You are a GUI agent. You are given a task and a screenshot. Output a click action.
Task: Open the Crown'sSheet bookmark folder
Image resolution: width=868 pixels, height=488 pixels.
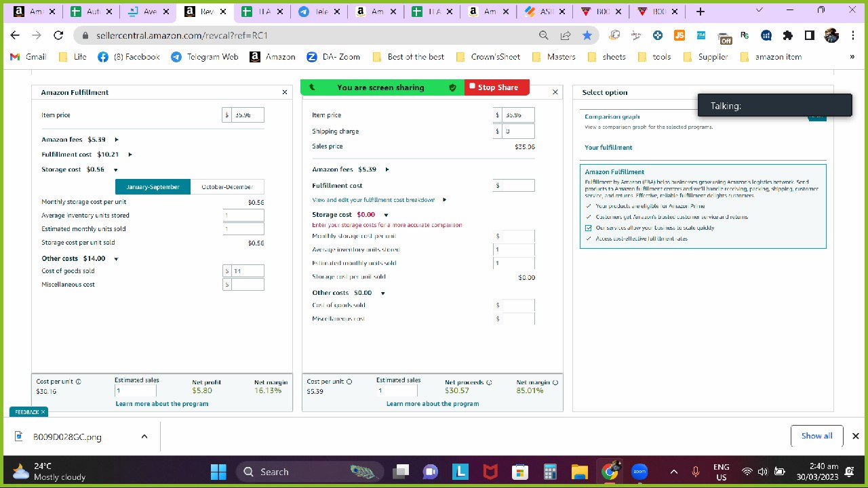(x=488, y=57)
